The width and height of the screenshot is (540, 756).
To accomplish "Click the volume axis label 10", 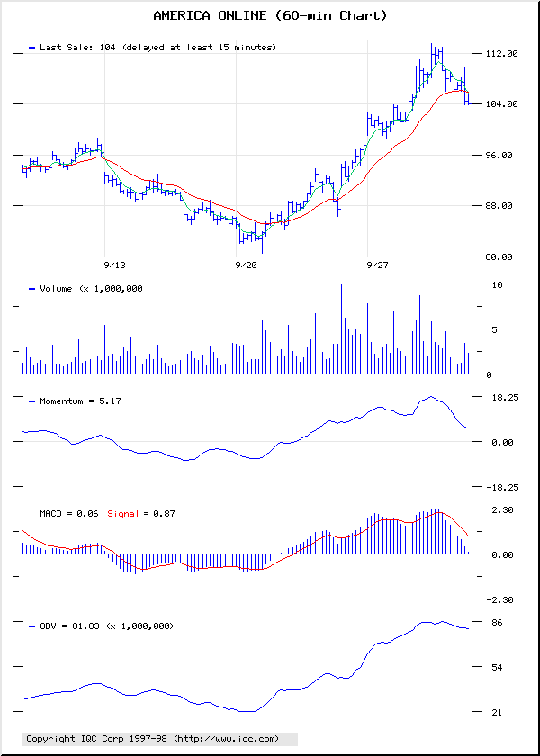I will 497,285.
